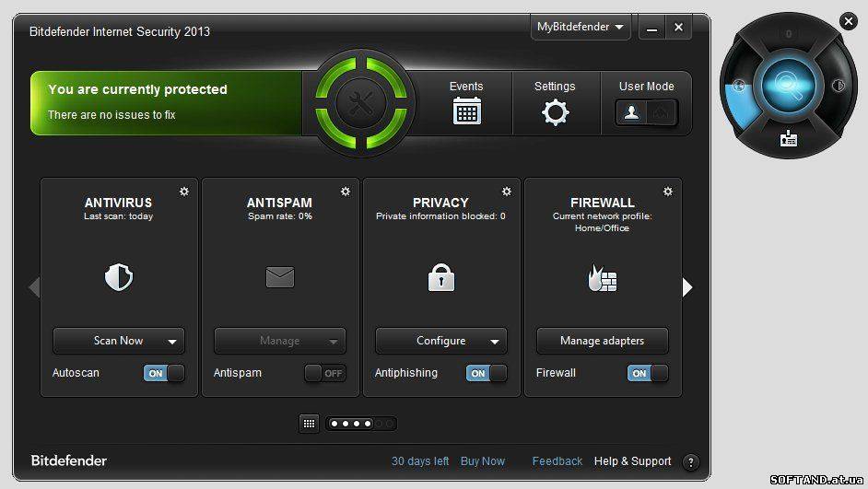
Task: Open Antivirus module settings gear
Action: pos(184,192)
